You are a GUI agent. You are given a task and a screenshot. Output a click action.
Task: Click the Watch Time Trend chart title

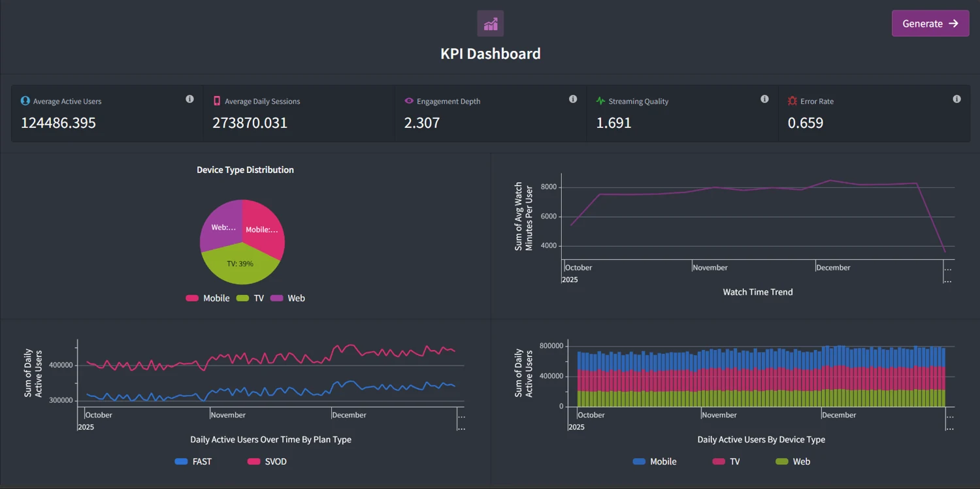tap(758, 292)
